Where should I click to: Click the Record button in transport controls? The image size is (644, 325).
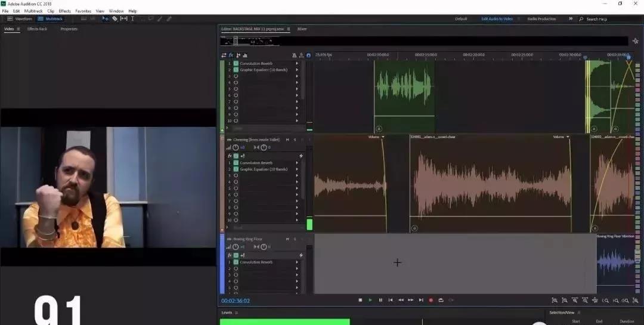tap(431, 300)
